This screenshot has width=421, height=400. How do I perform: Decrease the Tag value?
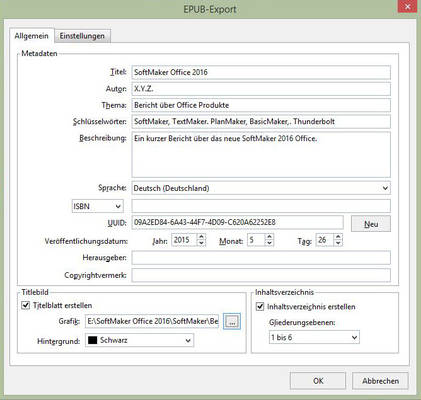click(338, 243)
